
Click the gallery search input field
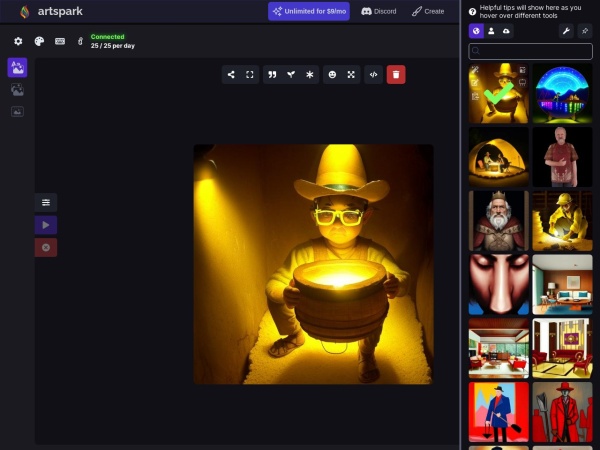(531, 51)
